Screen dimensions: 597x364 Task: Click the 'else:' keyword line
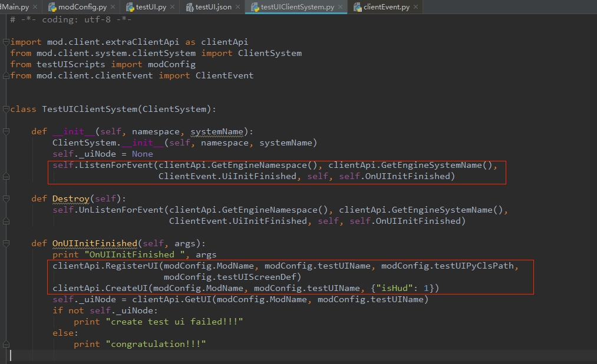65,333
